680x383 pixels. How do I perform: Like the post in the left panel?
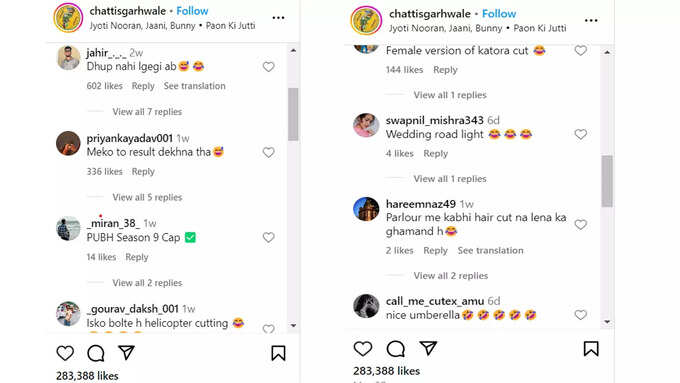[x=65, y=353]
